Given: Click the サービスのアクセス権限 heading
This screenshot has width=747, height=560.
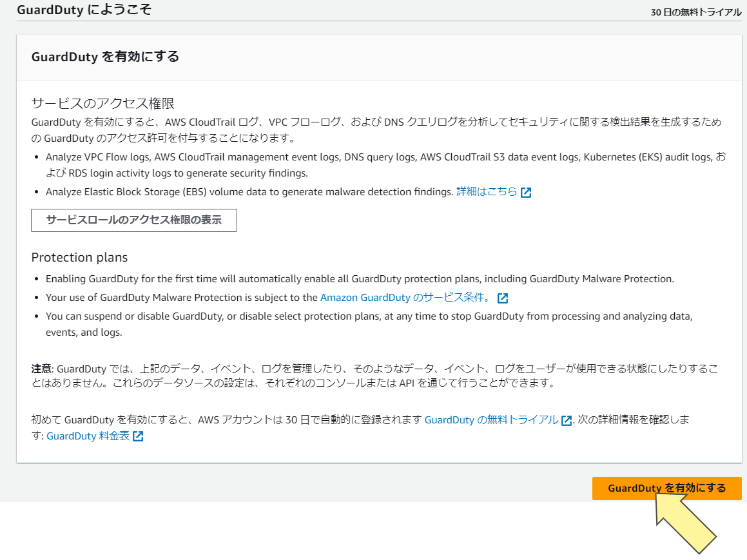Looking at the screenshot, I should (x=103, y=103).
